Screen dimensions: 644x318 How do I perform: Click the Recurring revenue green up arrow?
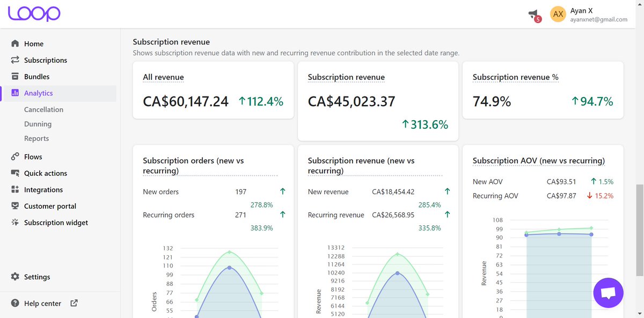coord(448,215)
